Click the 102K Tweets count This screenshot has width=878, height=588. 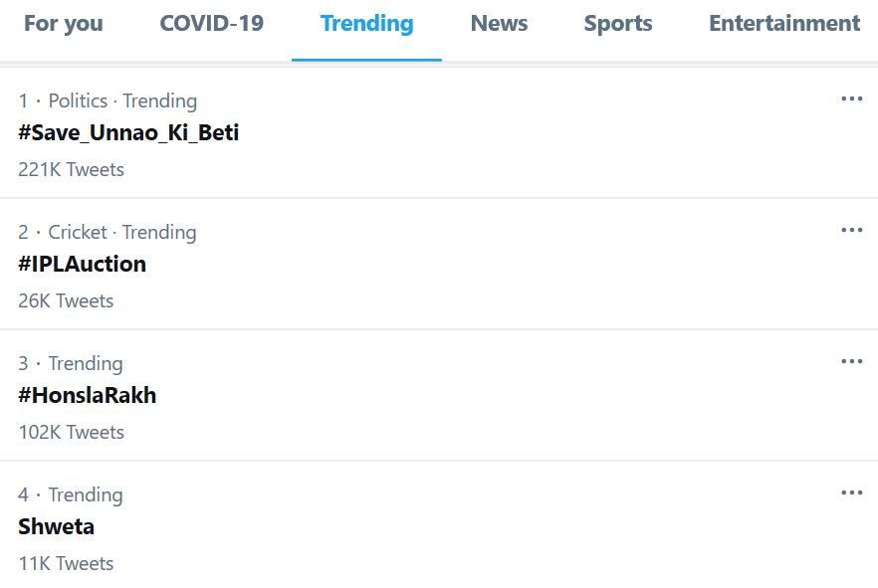71,433
